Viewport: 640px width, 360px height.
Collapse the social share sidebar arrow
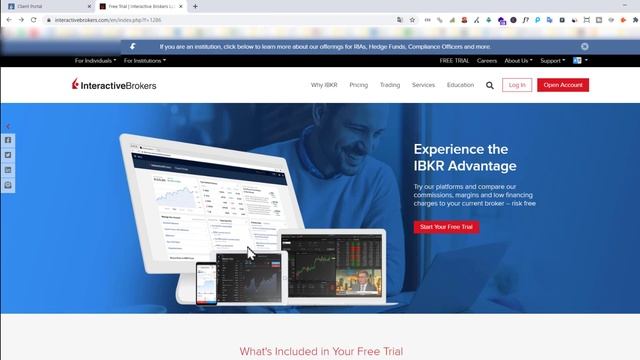(8, 126)
